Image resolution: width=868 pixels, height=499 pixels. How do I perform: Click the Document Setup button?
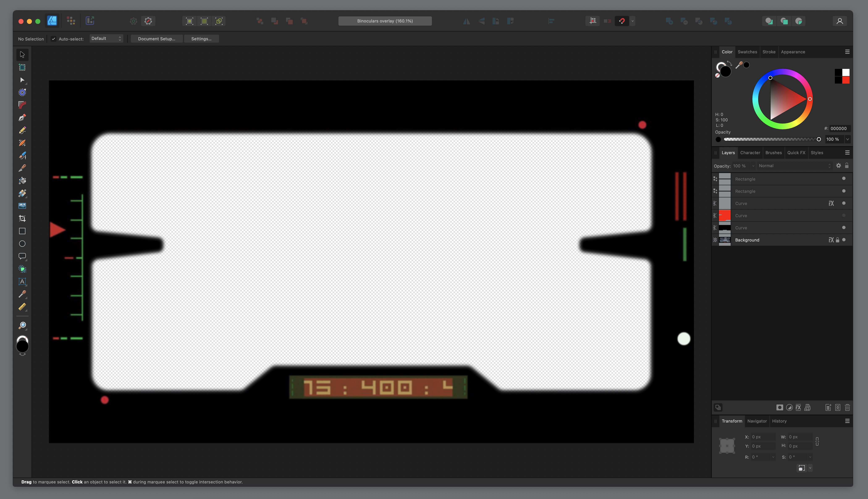(x=157, y=39)
